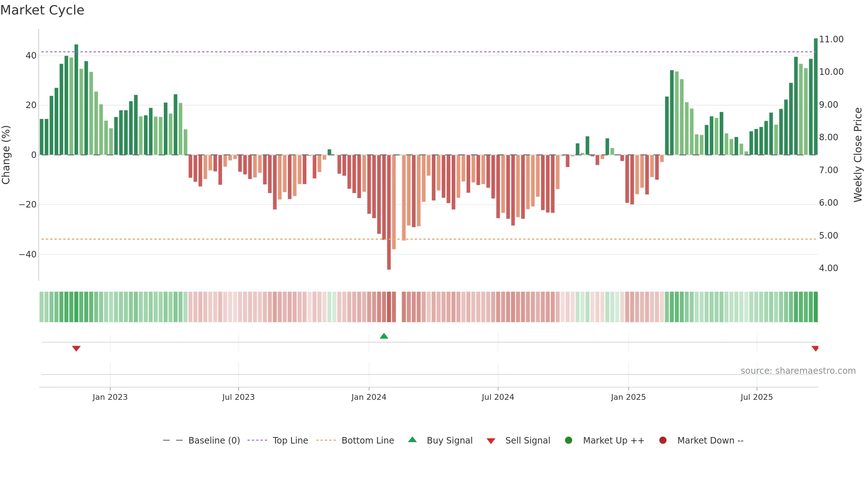
Task: Click the 4.00 price axis value
Action: tap(829, 268)
